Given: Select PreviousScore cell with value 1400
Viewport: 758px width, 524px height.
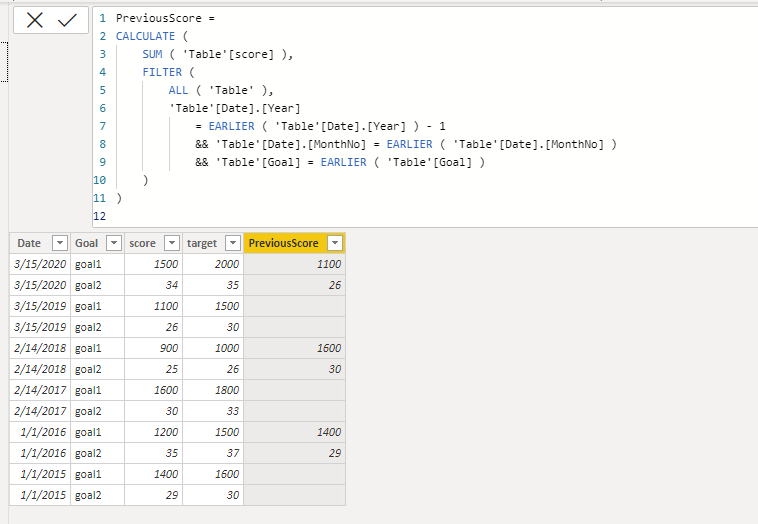Looking at the screenshot, I should click(x=294, y=432).
